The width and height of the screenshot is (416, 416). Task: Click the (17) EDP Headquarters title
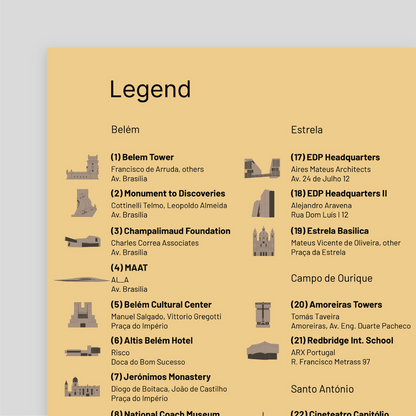[x=335, y=157]
